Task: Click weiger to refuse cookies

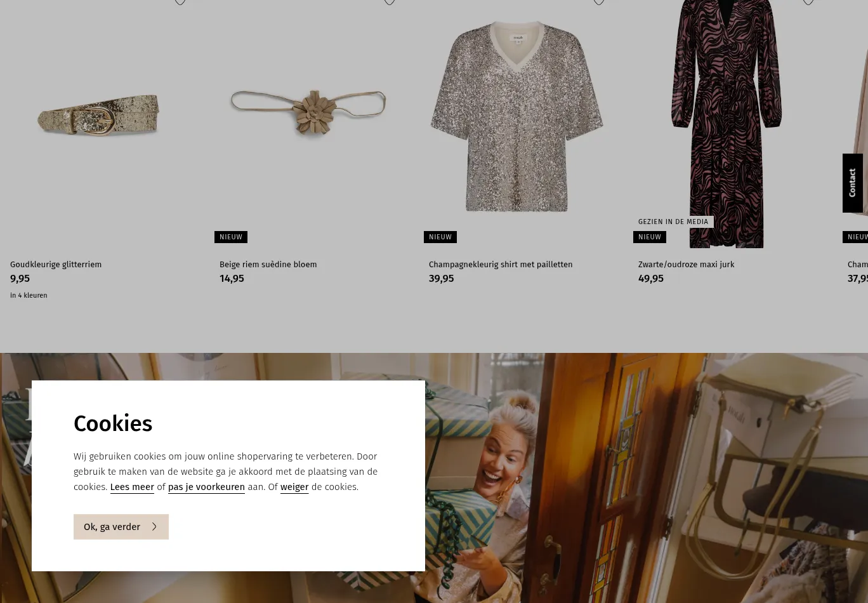Action: click(x=294, y=487)
